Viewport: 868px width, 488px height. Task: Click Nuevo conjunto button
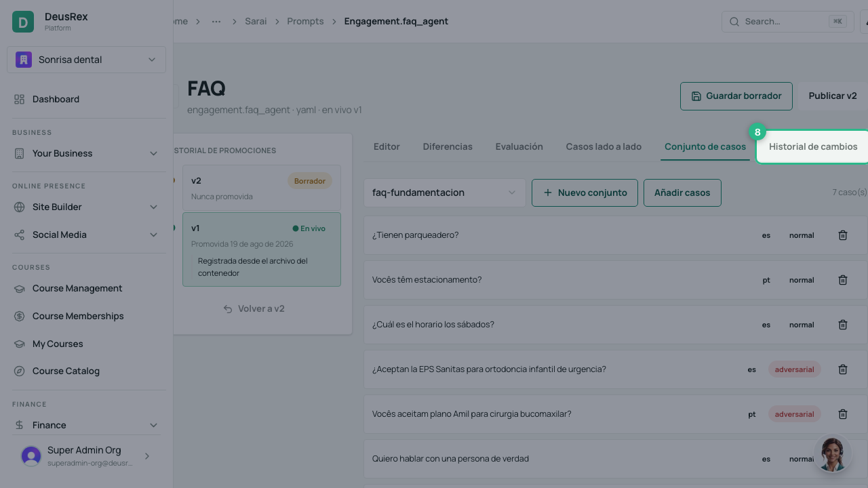click(x=585, y=192)
